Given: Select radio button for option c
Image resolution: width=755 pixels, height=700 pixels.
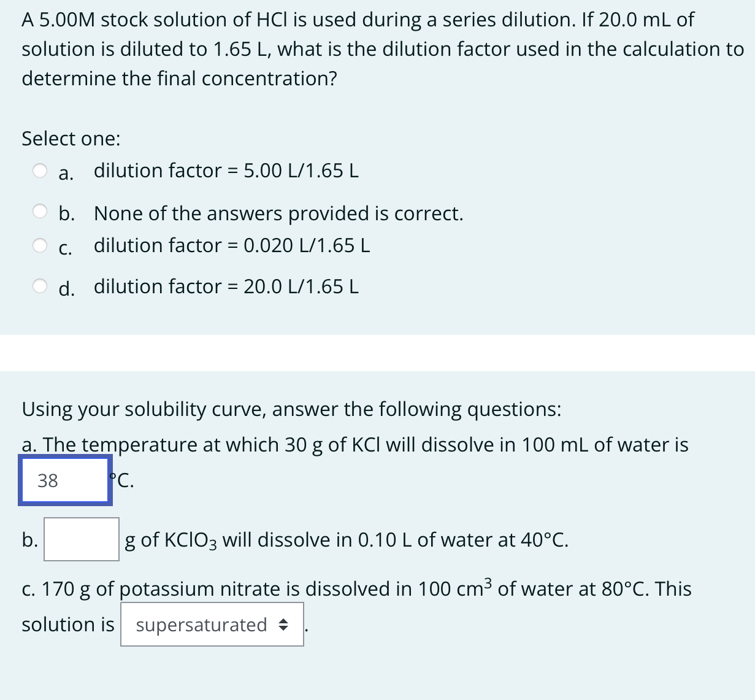Looking at the screenshot, I should click(x=40, y=245).
